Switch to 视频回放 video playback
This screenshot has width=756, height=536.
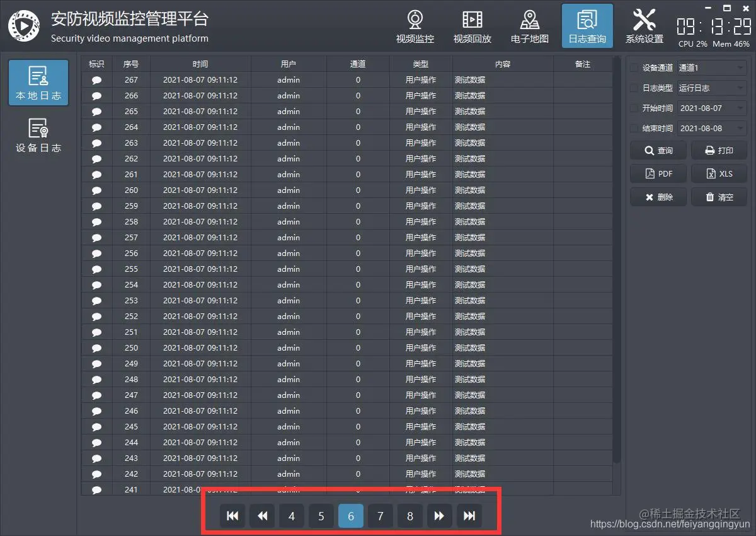coord(472,26)
